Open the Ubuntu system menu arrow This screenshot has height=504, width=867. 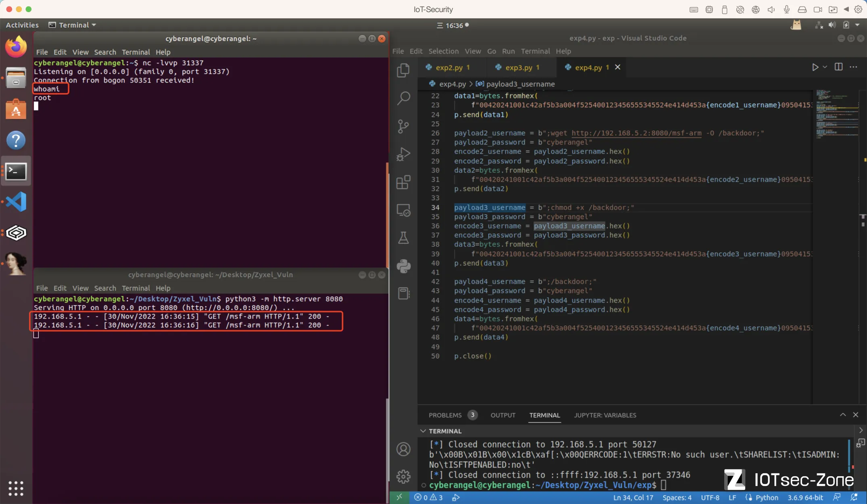tap(857, 25)
